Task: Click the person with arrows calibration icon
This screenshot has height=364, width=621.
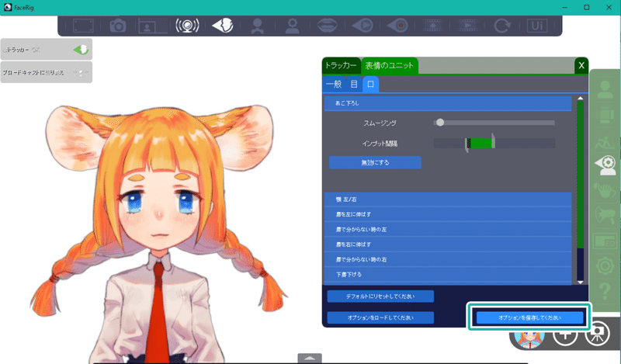Action: click(x=258, y=26)
